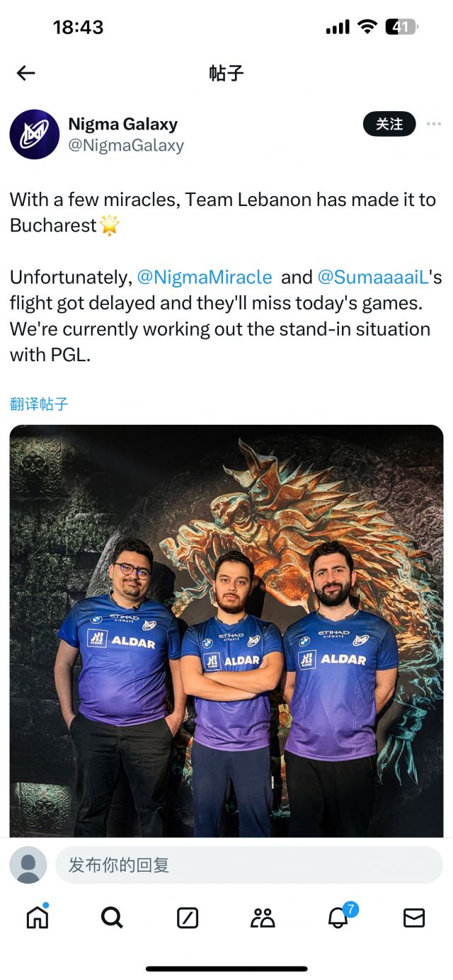Tap the back arrow icon
This screenshot has height=980, width=453.
pyautogui.click(x=26, y=73)
